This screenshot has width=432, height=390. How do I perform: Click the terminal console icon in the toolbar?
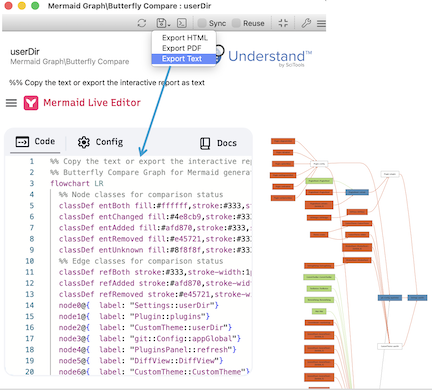point(182,23)
